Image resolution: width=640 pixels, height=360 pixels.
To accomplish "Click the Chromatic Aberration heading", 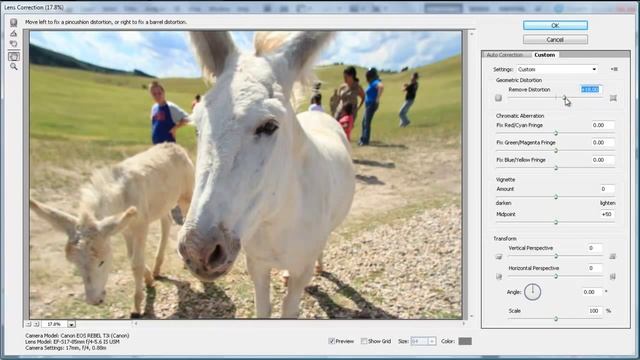I will click(x=520, y=116).
